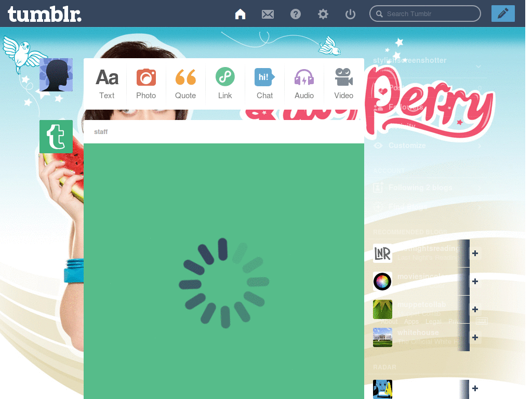Open the staff blog name link

[101, 131]
